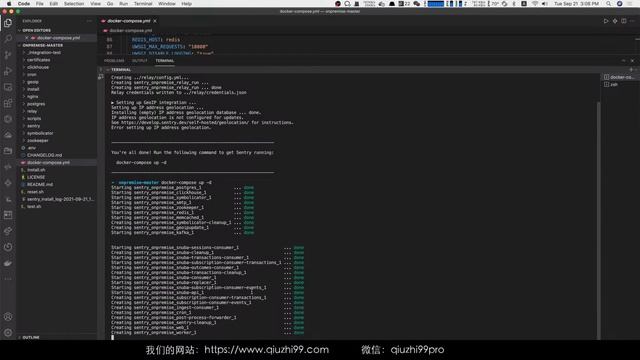
Task: Open the Selection menu
Action: point(74,4)
